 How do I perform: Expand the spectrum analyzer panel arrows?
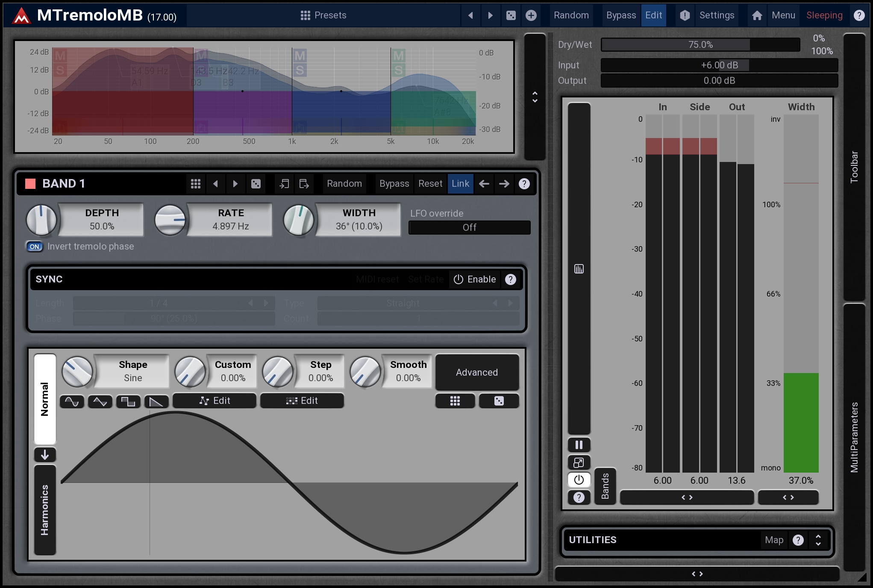click(x=535, y=97)
